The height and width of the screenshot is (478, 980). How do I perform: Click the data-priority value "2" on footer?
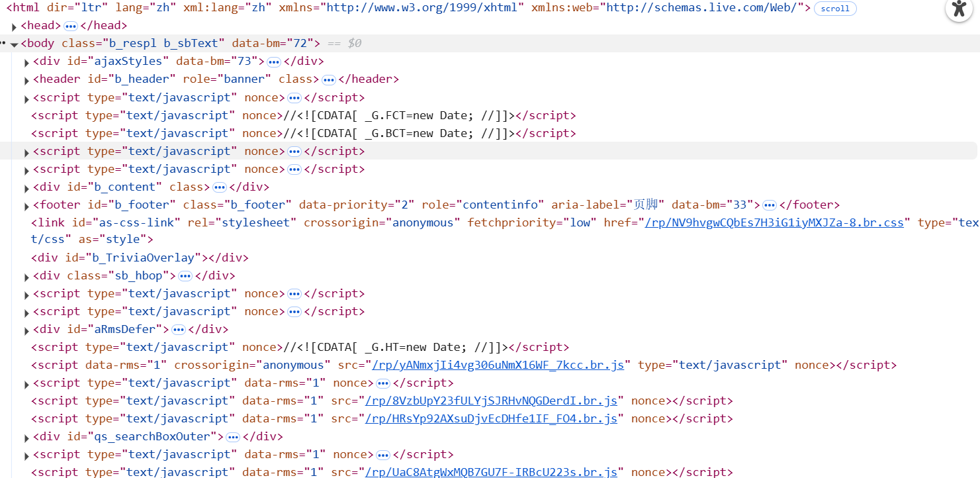point(406,205)
